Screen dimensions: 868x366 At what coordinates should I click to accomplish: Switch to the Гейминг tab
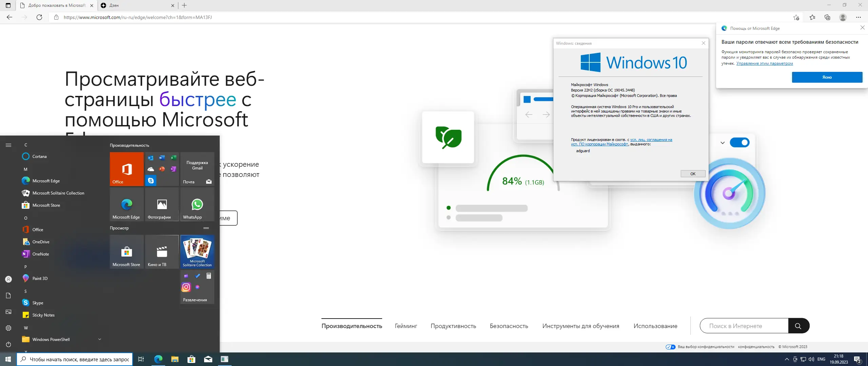click(406, 326)
